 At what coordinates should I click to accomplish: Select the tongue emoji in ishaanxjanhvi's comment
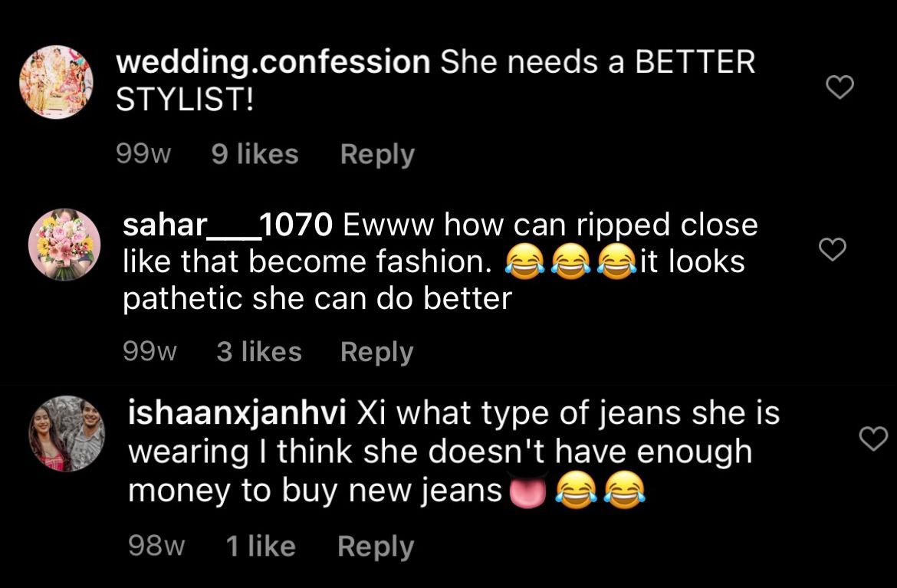(527, 491)
